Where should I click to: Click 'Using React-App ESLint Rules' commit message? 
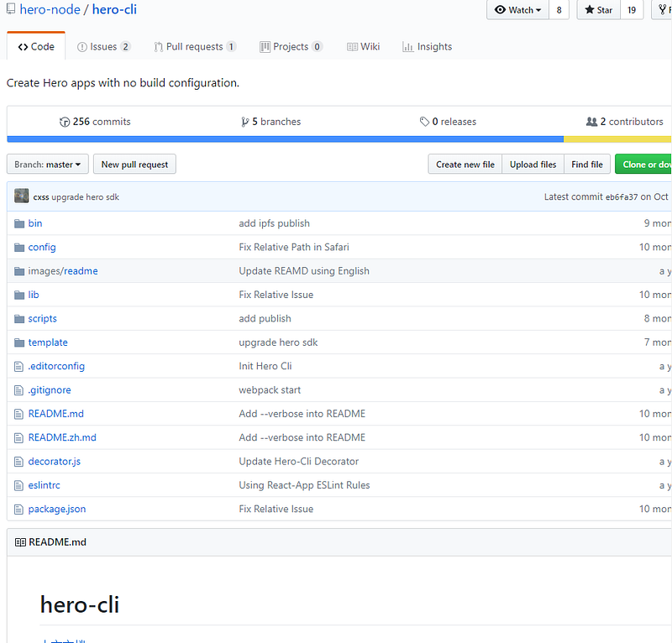click(x=304, y=485)
